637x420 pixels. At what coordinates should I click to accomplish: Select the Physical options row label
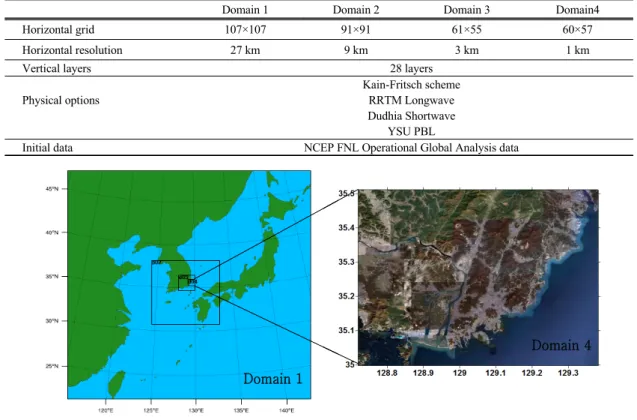[x=61, y=100]
